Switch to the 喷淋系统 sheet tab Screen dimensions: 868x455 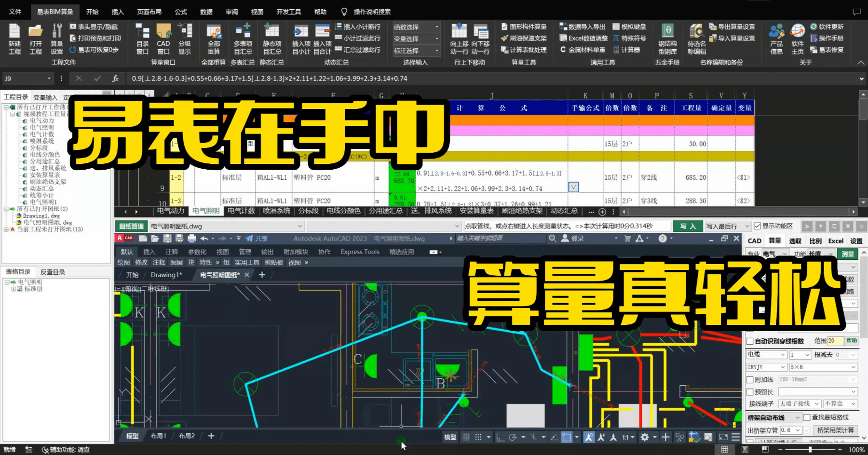tap(277, 211)
